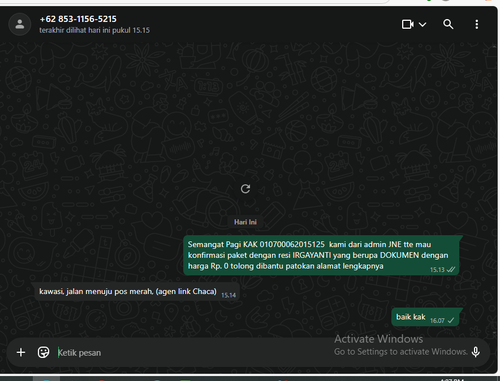Open contact info for +62 853-1156-5215
500x381 pixels.
(x=78, y=19)
